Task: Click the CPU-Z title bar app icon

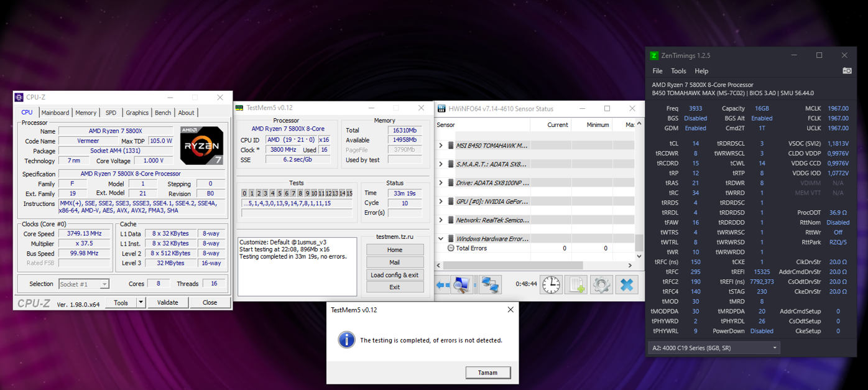Action: (19, 97)
